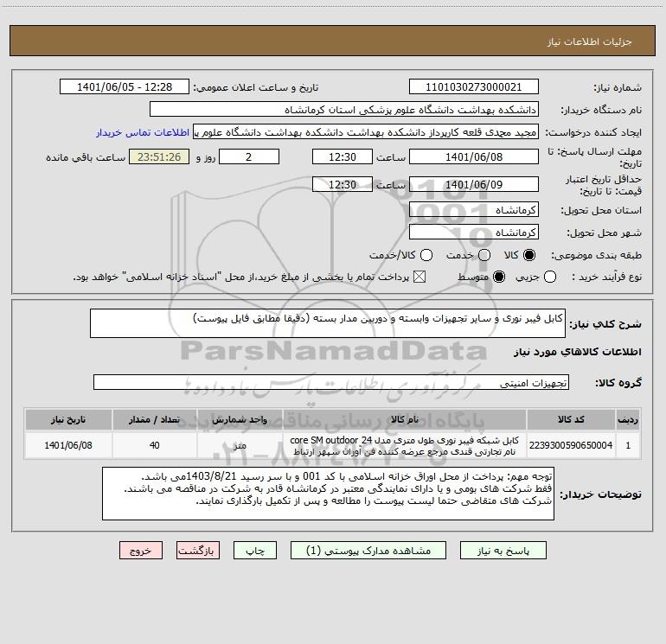Image resolution: width=666 pixels, height=644 pixels.
Task: Click the response deadline date 1401/06/08 field
Action: [474, 157]
